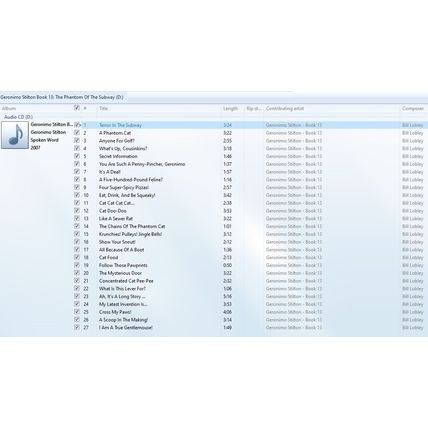Click Bill Lobley composer cell in track 27 row
Image resolution: width=428 pixels, height=428 pixels.
413,327
